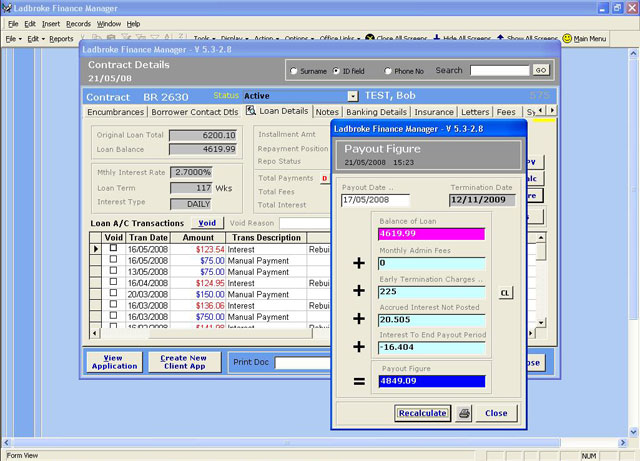Click the Print Doc field

point(302,363)
